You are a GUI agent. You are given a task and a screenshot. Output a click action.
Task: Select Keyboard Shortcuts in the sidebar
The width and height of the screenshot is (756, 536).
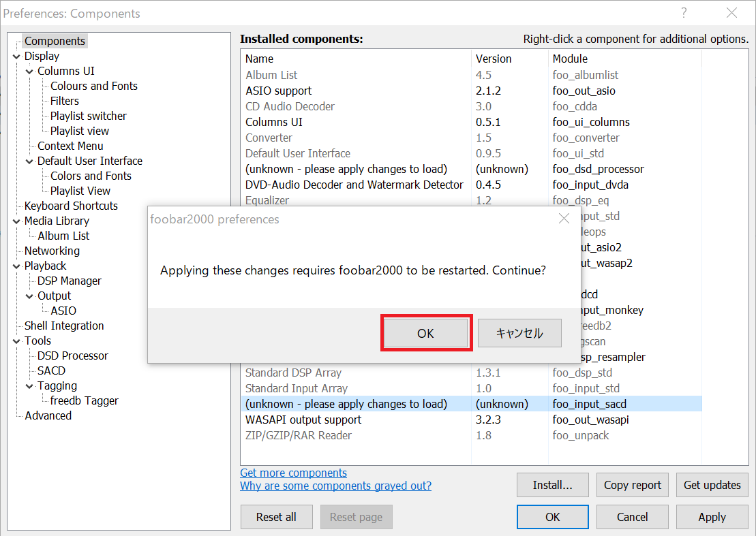point(71,206)
